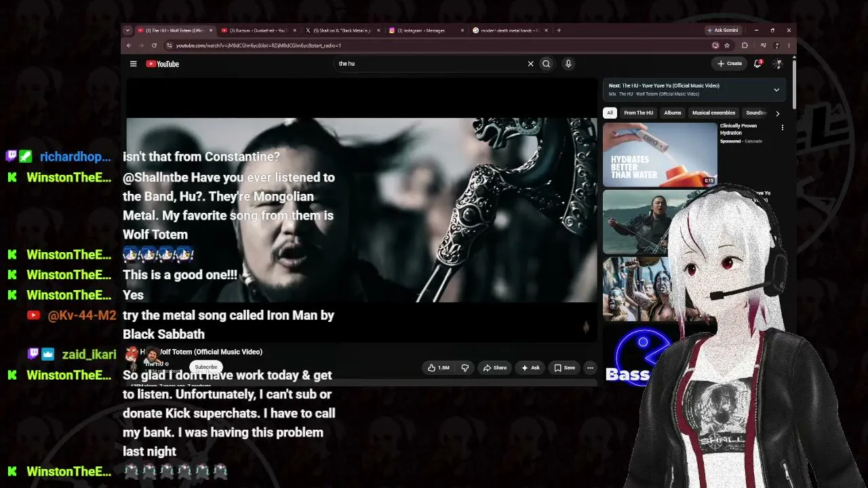Open the YouTube account avatar menu

point(778,64)
